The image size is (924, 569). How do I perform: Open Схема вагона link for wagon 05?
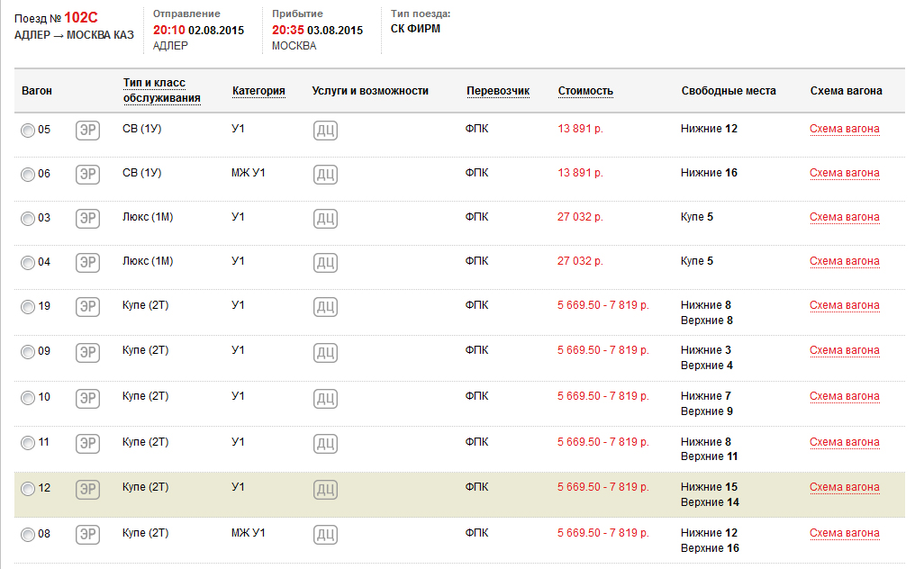(x=844, y=129)
